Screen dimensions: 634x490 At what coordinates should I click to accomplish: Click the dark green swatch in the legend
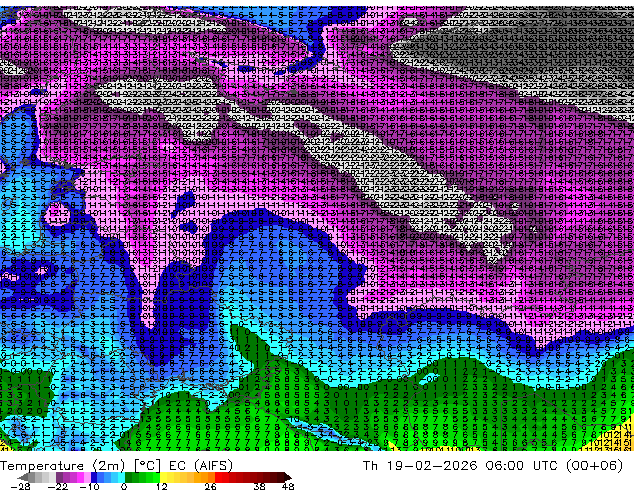pos(129,477)
